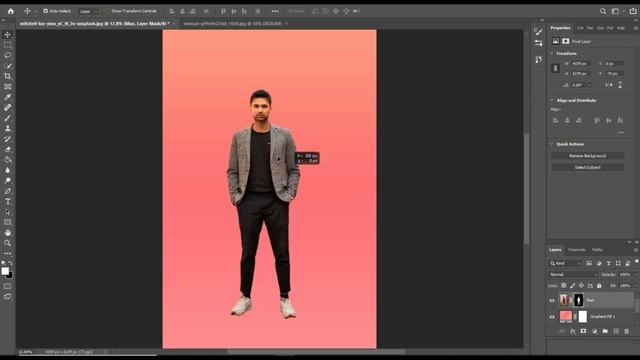Enable Show Transform Controls checkbox
Screen dimensions: 640x360
(108, 11)
